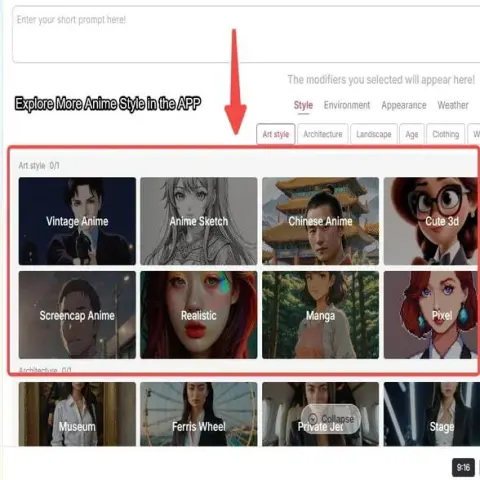480x480 pixels.
Task: Open the Appearance tab
Action: (404, 105)
